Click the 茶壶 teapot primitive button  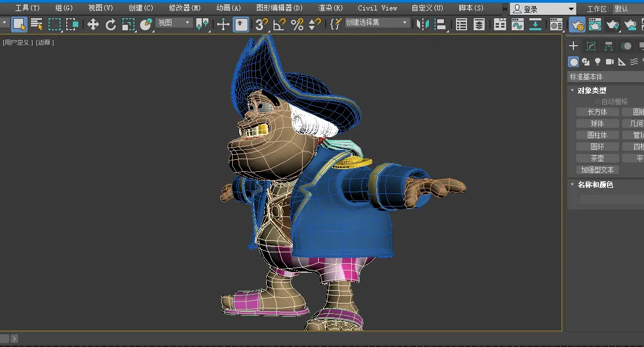pos(597,158)
